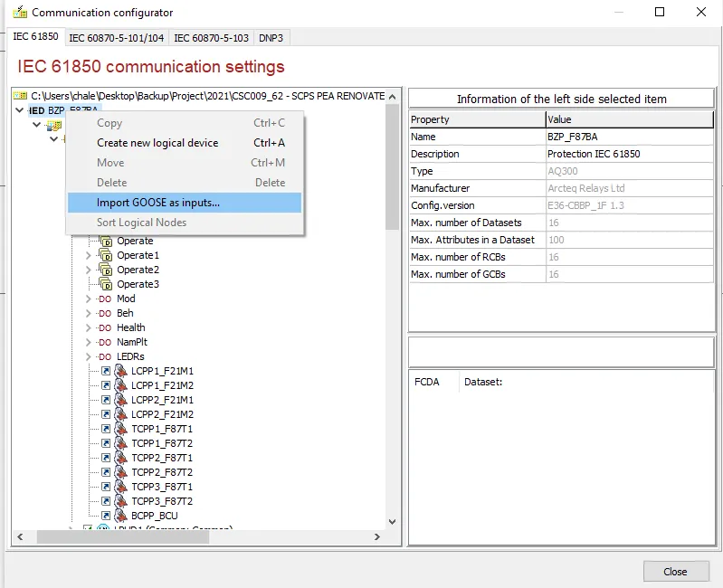
Task: Click the shortcut arrow icon beside BCPP_BCU
Action: (x=106, y=516)
